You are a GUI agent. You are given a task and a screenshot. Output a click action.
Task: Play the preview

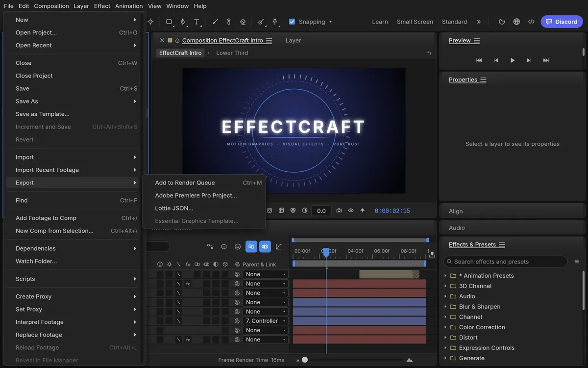[x=513, y=60]
